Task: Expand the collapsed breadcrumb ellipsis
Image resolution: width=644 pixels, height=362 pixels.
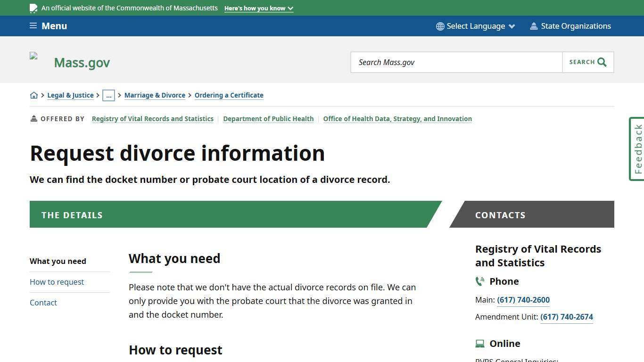Action: (109, 95)
